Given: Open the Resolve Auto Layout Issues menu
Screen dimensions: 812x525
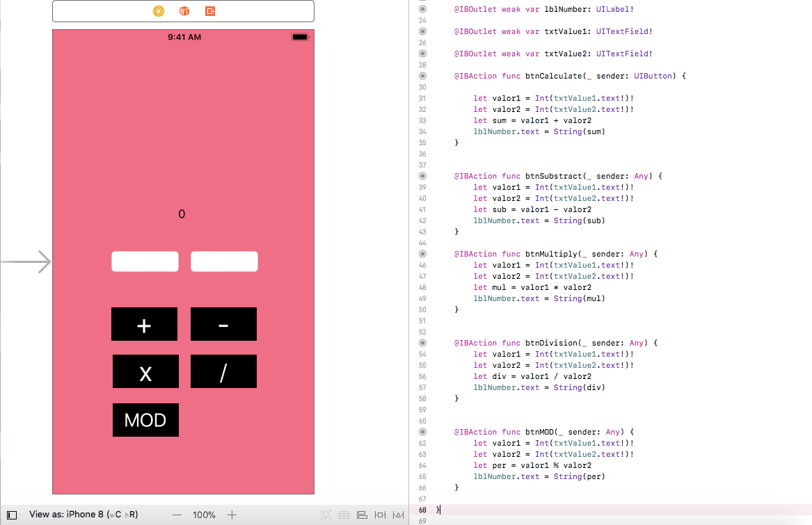Looking at the screenshot, I should point(398,515).
